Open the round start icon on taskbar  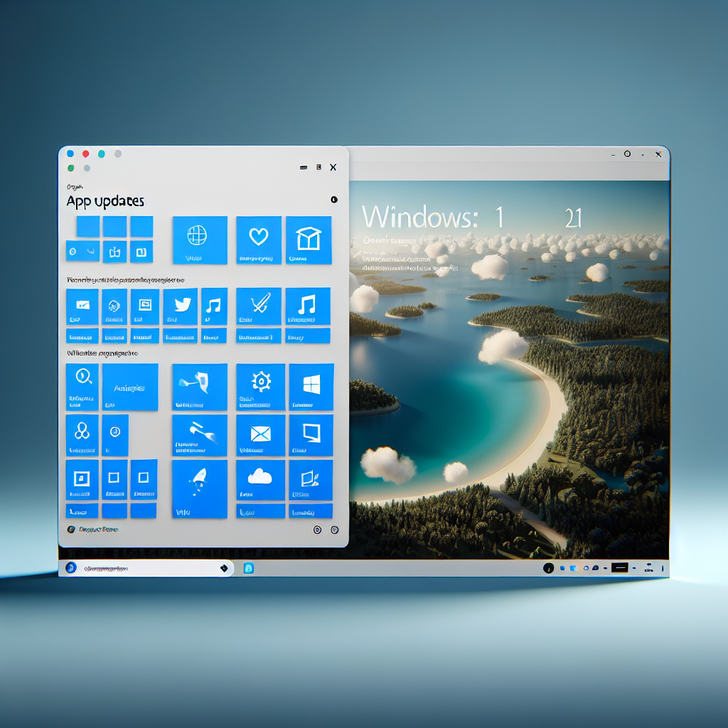tap(70, 568)
